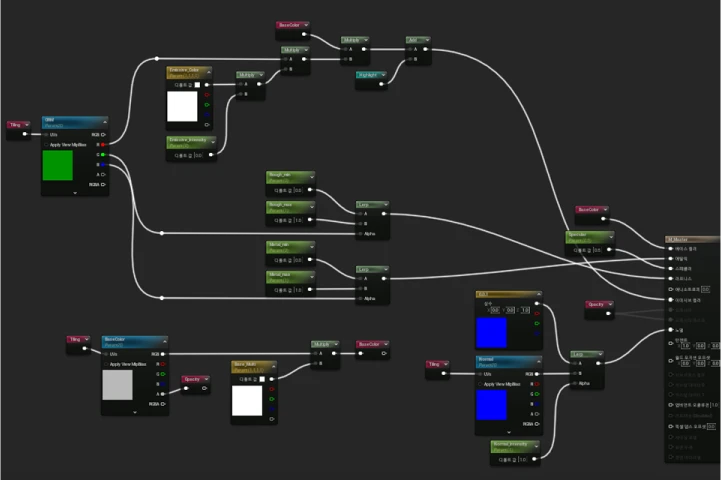721x480 pixels.
Task: Select the Add node title
Action: click(x=412, y=40)
